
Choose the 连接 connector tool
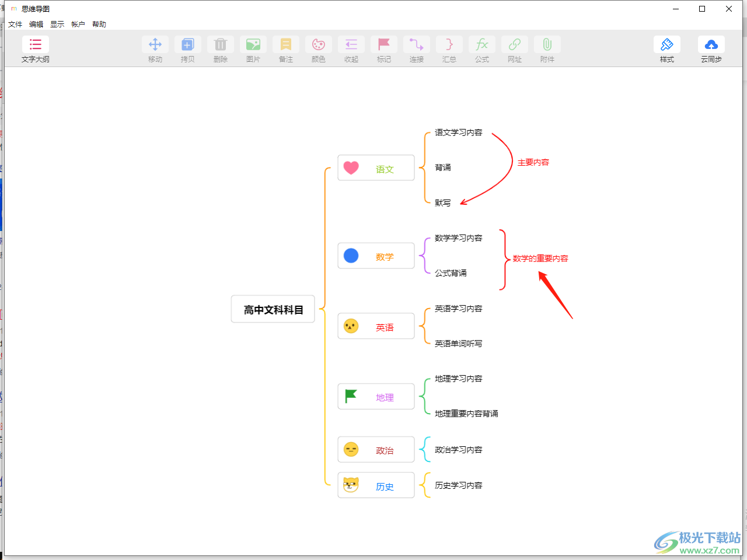click(417, 50)
